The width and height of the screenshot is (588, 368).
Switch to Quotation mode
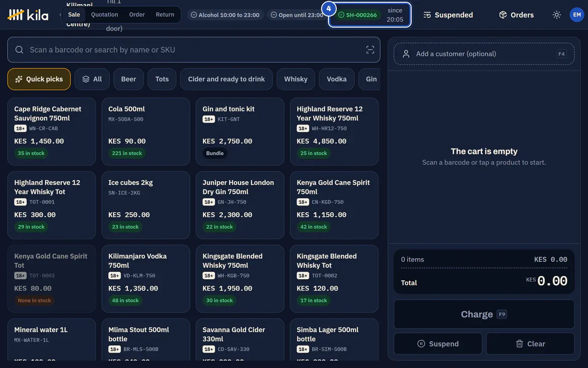(104, 15)
